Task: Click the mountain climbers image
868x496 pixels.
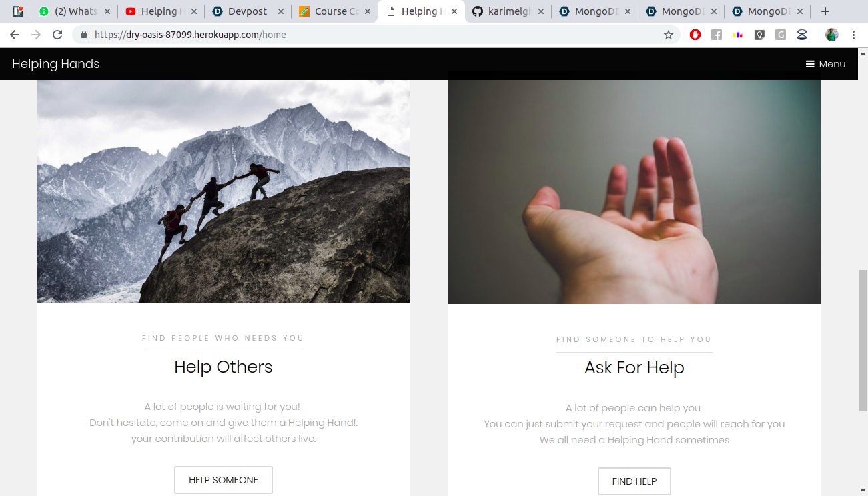Action: click(x=224, y=191)
